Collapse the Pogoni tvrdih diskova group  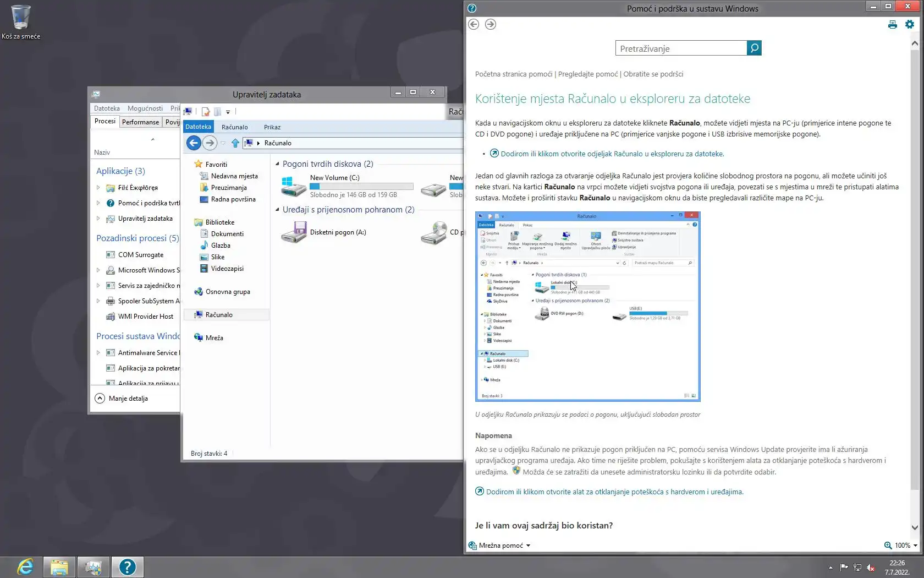point(277,164)
